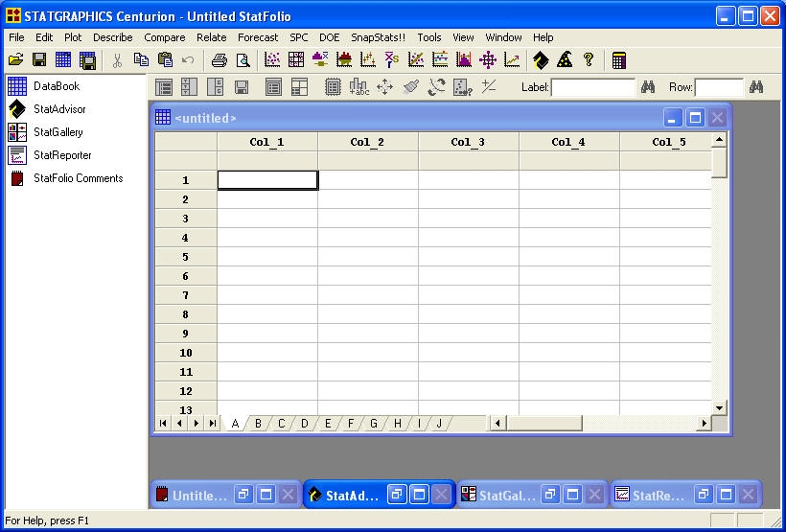Click the paintbrush icon in analysis toolbar
786x532 pixels.
coord(410,86)
